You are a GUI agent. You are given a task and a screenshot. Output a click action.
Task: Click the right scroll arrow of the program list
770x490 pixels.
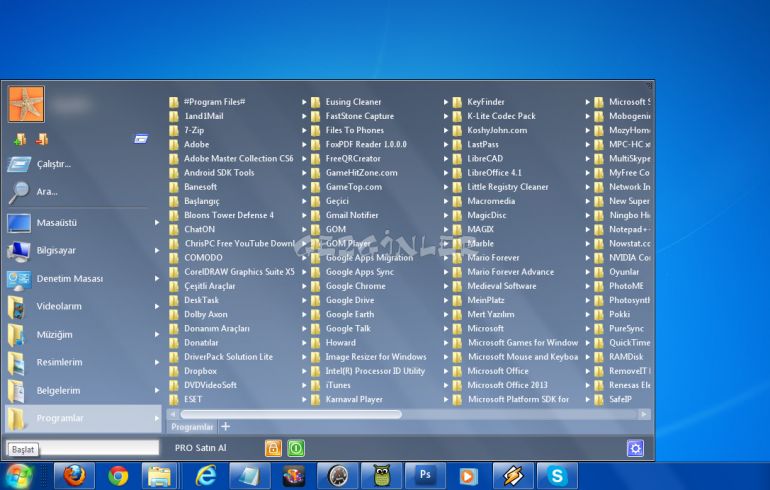(x=644, y=414)
